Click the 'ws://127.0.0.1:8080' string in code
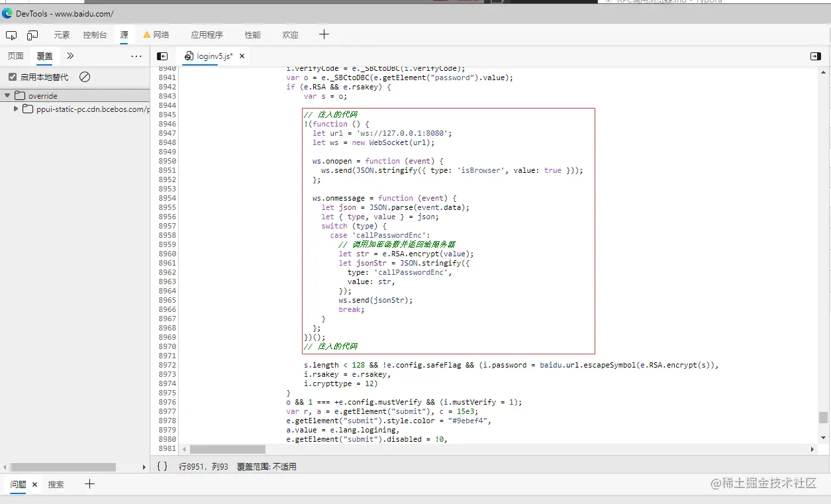 (x=404, y=133)
